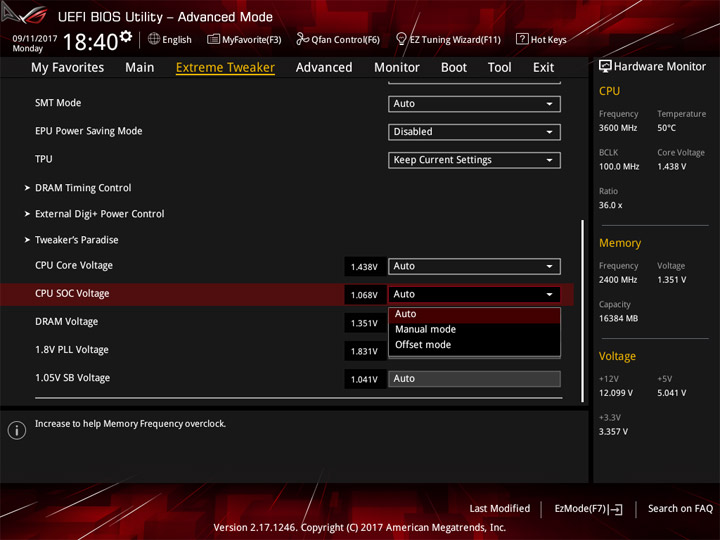Viewport: 720px width, 540px height.
Task: Choose Manual mode in the dropdown list
Action: point(474,329)
